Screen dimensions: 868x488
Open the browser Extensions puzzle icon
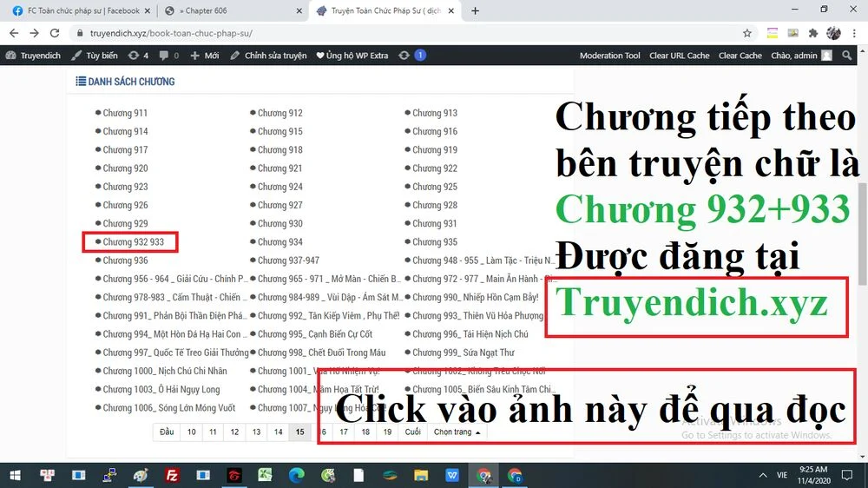click(x=813, y=33)
